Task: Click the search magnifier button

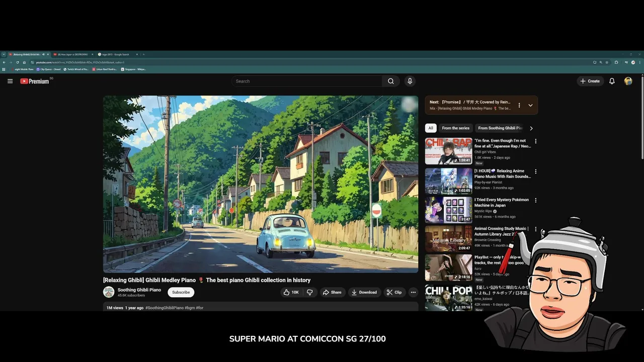Action: click(391, 81)
